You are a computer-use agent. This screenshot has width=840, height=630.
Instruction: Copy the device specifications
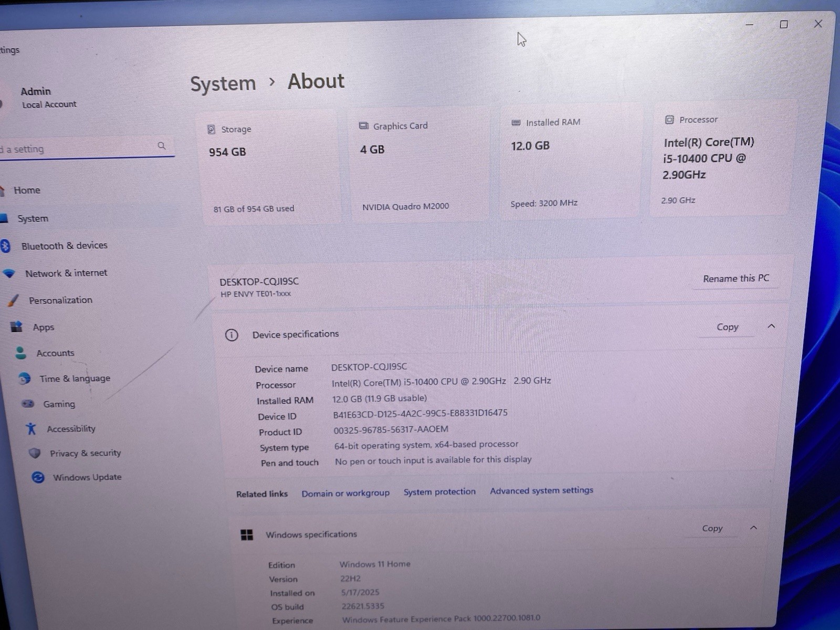tap(727, 327)
